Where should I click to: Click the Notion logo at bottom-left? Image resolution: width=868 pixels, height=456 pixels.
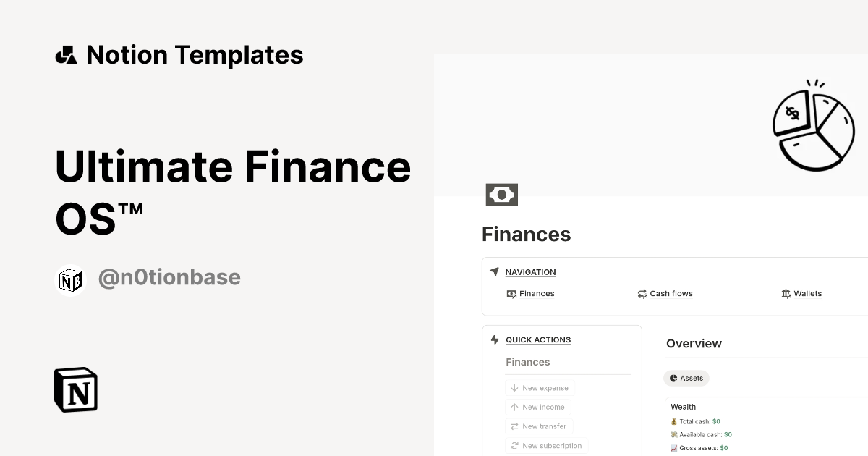coord(75,389)
